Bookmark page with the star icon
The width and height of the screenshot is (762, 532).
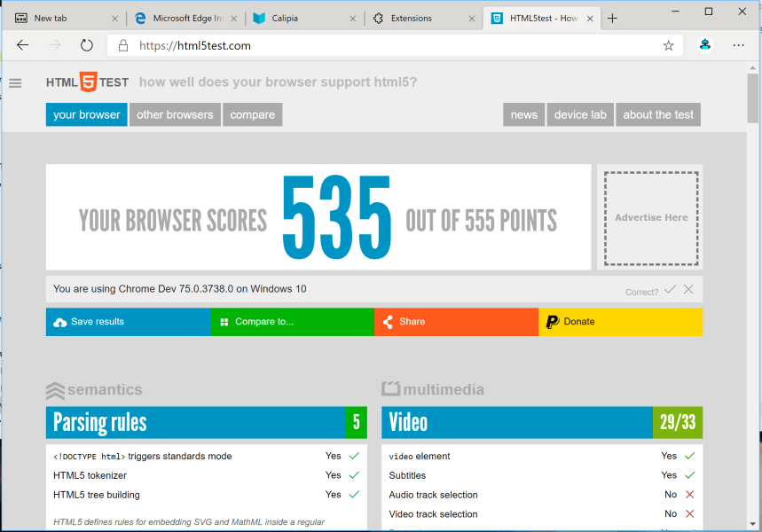tap(668, 45)
